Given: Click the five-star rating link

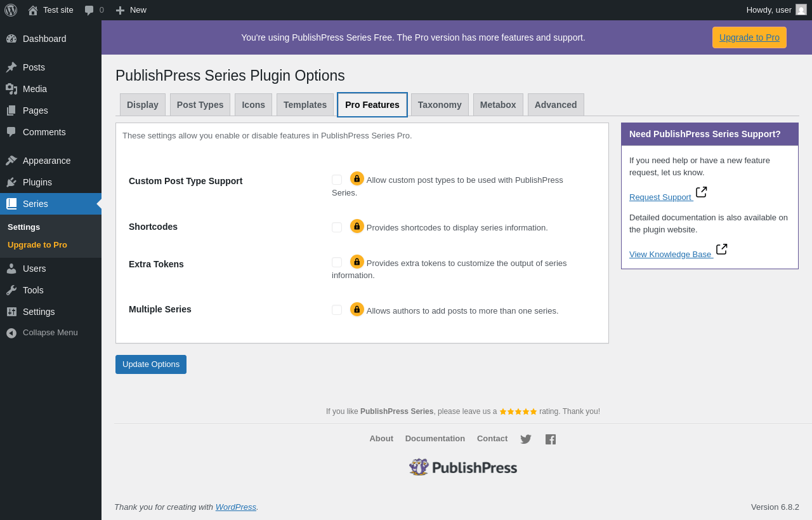Looking at the screenshot, I should pyautogui.click(x=518, y=411).
